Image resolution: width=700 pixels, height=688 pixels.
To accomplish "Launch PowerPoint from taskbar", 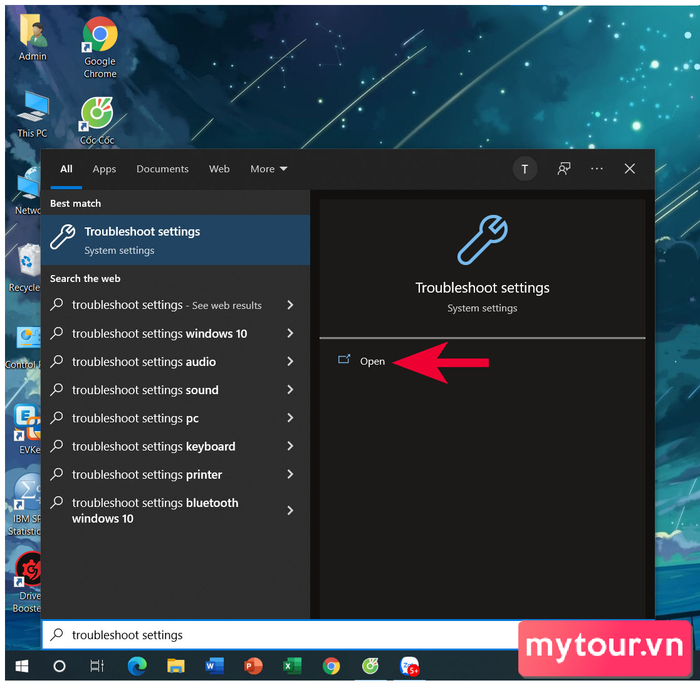I will click(x=254, y=666).
